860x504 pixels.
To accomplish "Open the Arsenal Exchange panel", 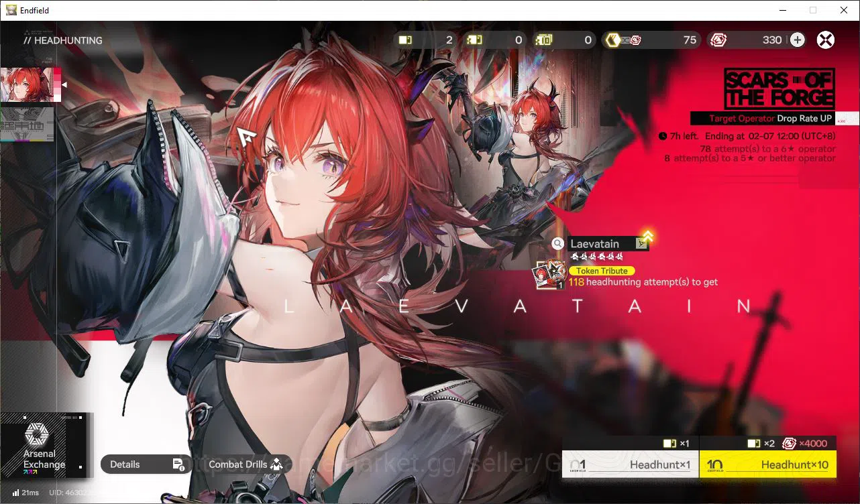I will pos(44,445).
